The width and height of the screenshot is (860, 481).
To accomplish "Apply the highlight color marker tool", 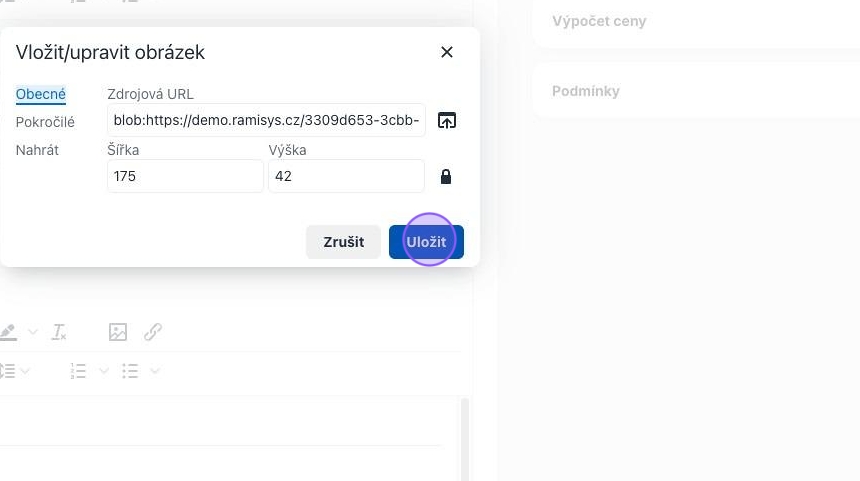I will click(8, 332).
